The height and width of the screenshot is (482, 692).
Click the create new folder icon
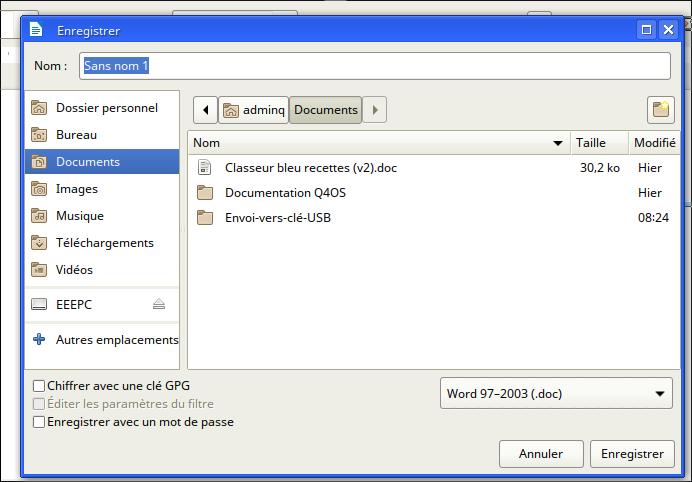(x=661, y=109)
